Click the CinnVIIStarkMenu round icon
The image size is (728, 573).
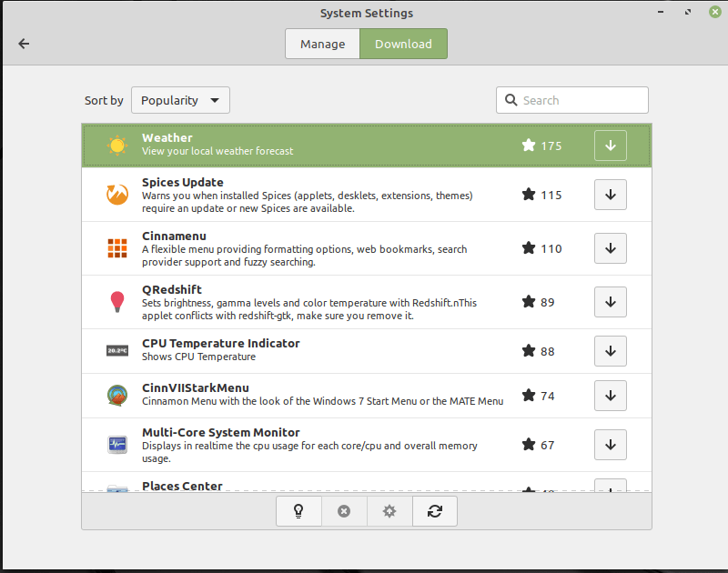tap(116, 395)
